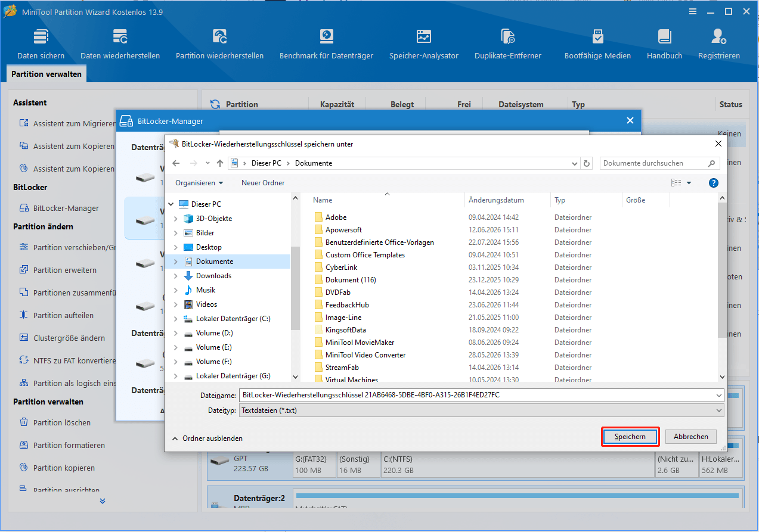759x532 pixels.
Task: Select BitLocker-Manager in sidebar
Action: [x=66, y=208]
